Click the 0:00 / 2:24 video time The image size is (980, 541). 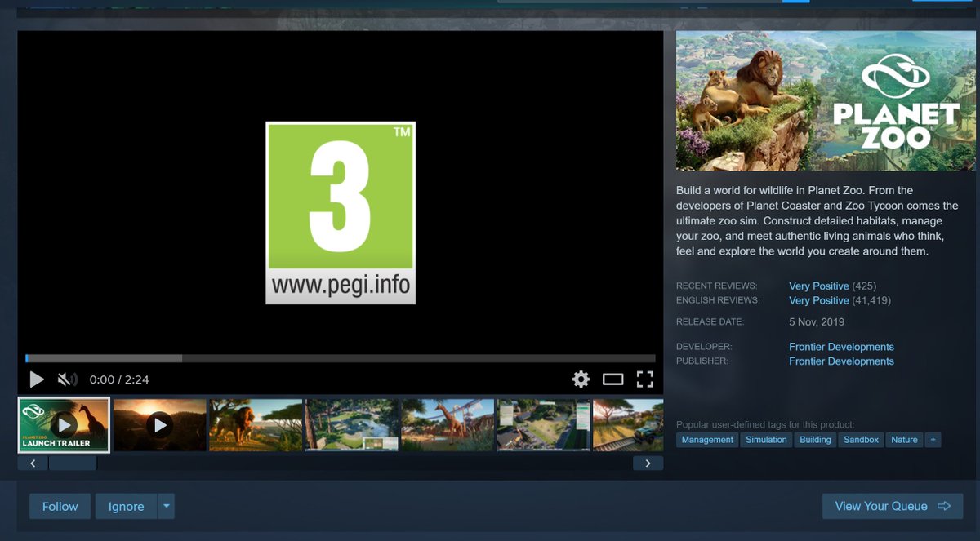(119, 379)
